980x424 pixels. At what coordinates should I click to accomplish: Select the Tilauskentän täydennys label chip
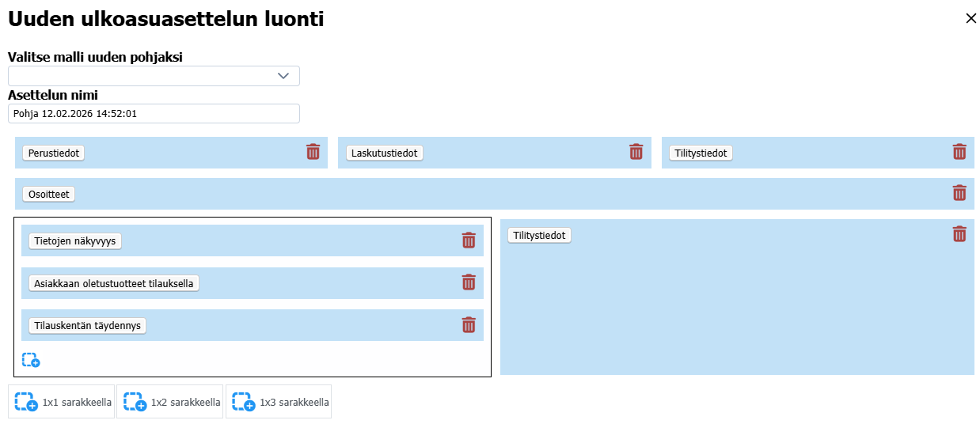coord(87,326)
